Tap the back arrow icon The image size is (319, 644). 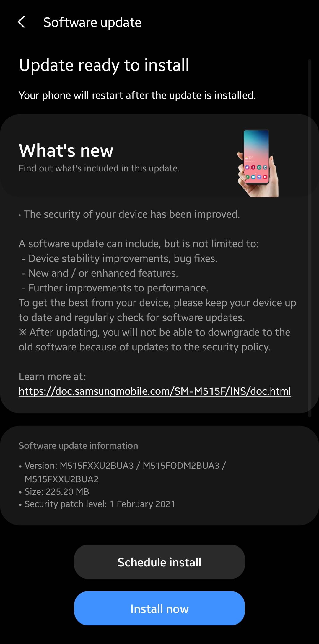[21, 22]
